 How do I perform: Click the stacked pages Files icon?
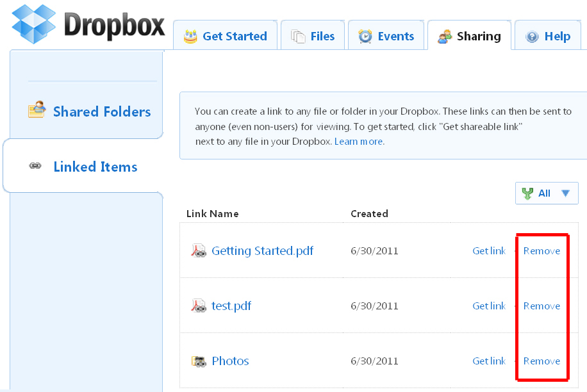pos(298,37)
